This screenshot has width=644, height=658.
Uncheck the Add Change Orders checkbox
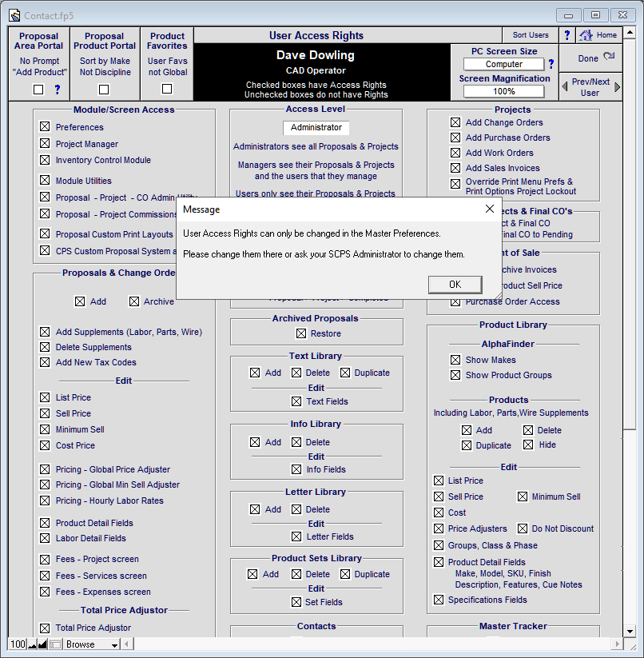[x=455, y=122]
